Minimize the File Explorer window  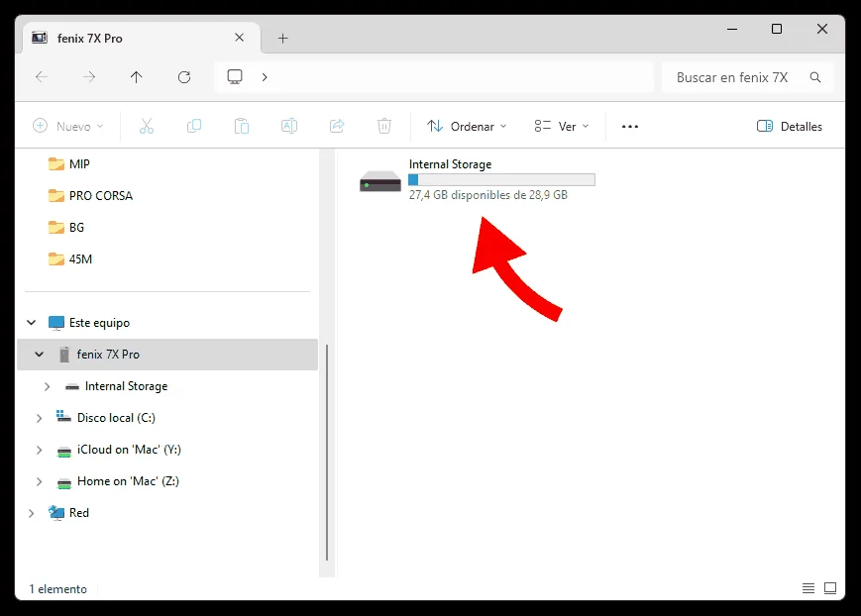(x=732, y=29)
